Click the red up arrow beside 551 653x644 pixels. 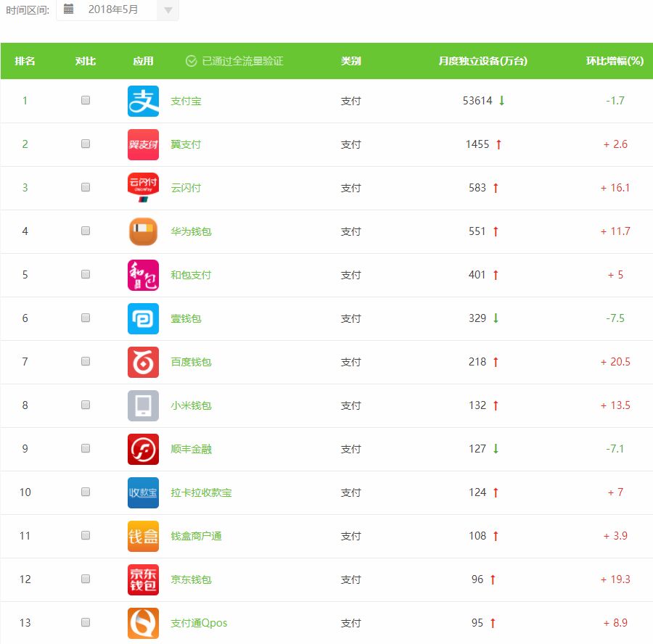(x=496, y=231)
